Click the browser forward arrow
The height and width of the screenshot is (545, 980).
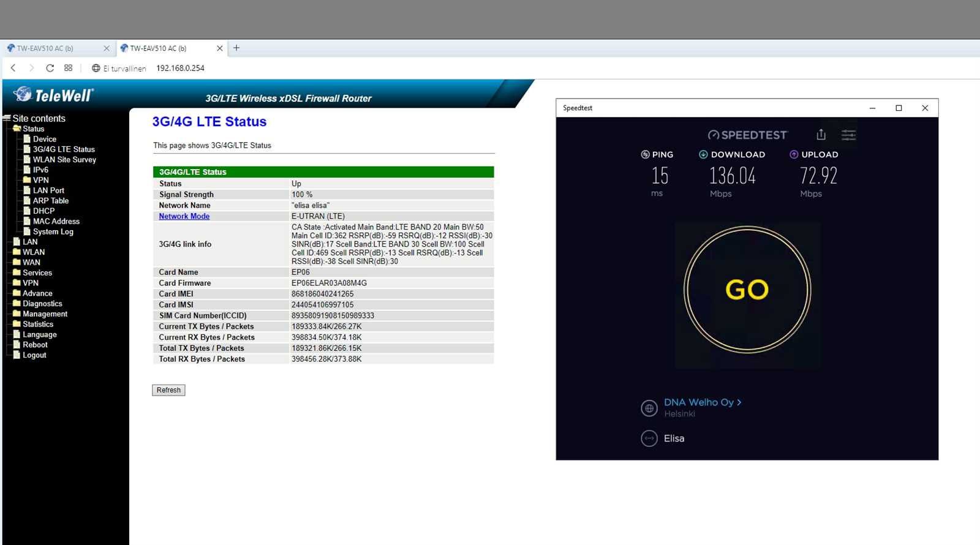click(31, 68)
